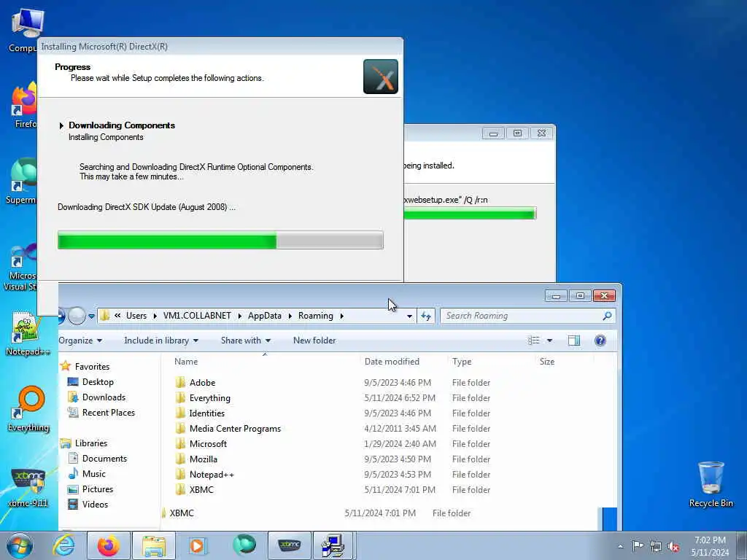747x560 pixels.
Task: Open the Everything desktop shortcut
Action: [28, 408]
